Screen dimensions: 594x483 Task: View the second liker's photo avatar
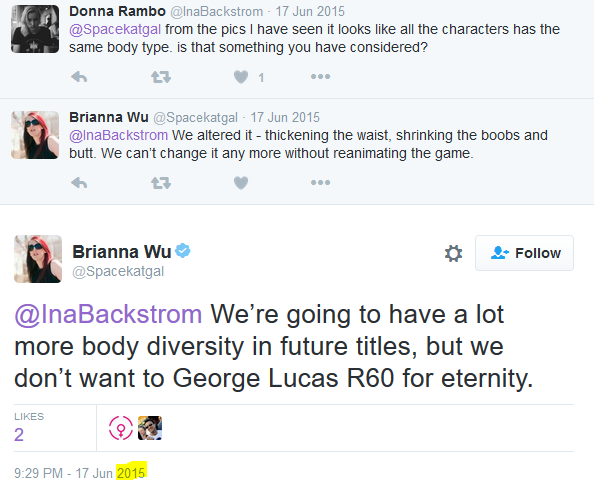(150, 428)
